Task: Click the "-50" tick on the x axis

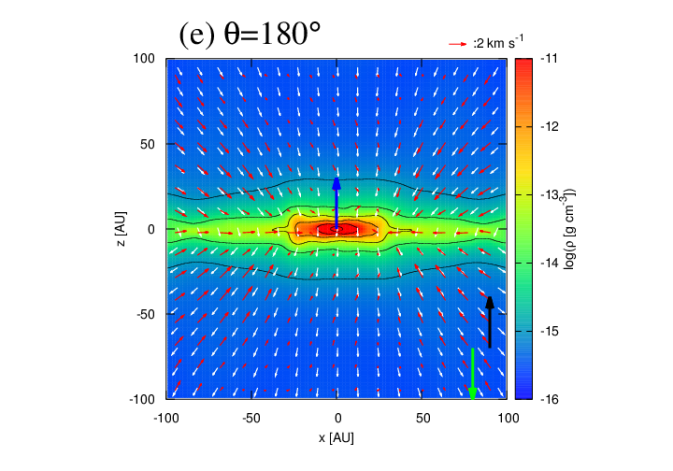Action: point(251,418)
